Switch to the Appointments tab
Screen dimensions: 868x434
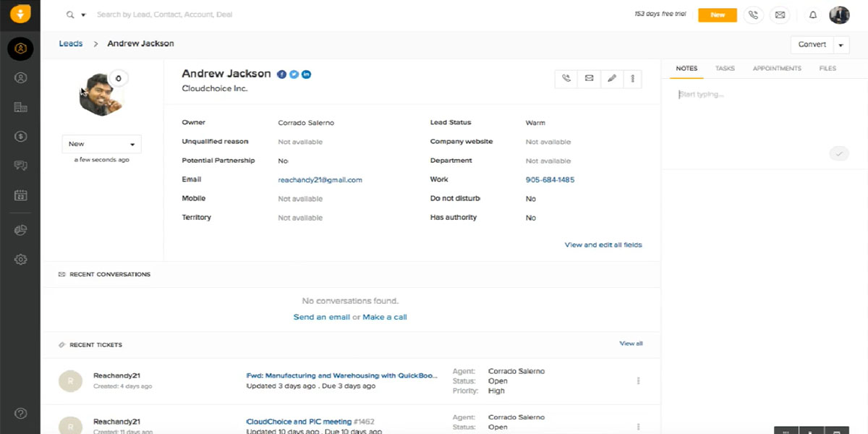[777, 69]
